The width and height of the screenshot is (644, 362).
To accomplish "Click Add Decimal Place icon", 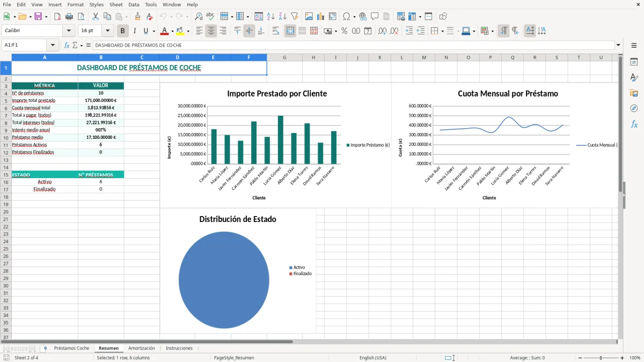I will coord(382,31).
